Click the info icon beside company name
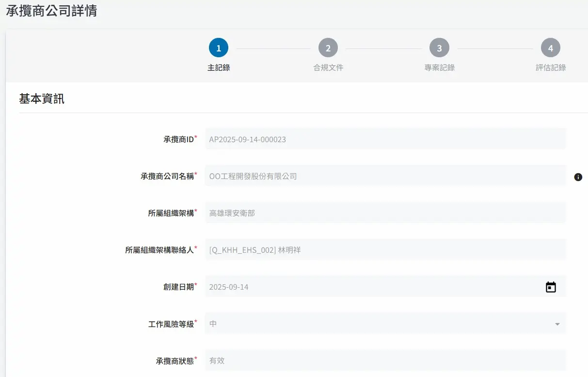 [578, 177]
